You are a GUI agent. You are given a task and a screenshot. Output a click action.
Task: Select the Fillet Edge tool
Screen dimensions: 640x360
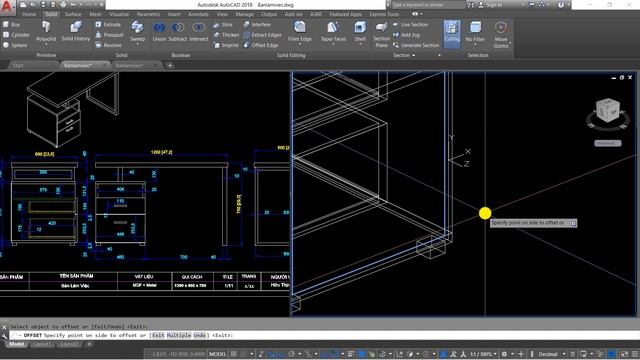pyautogui.click(x=300, y=31)
